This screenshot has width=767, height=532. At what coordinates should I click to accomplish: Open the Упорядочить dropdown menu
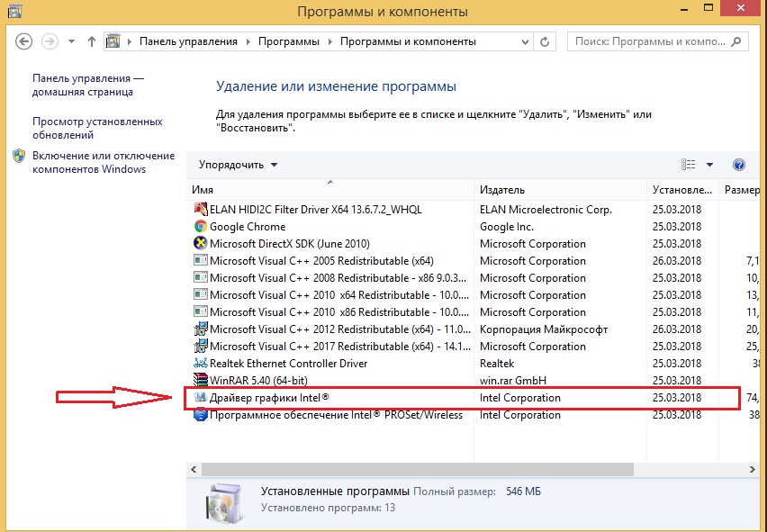(x=239, y=165)
